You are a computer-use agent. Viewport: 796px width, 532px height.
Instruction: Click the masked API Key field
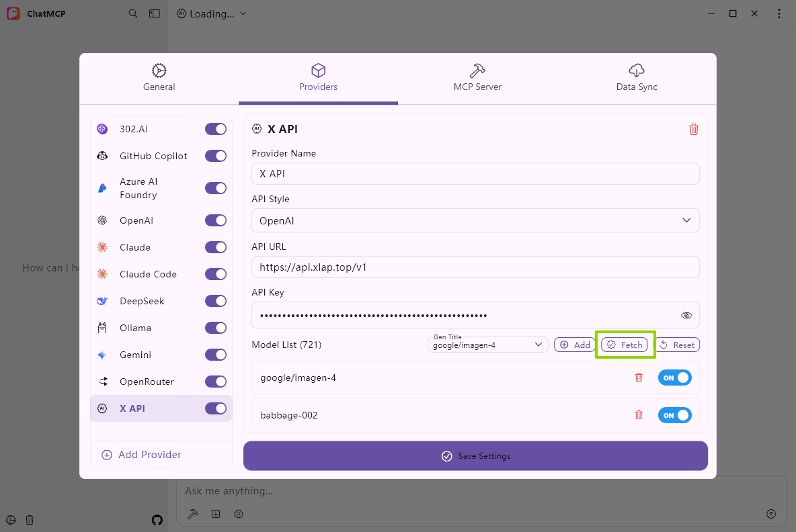(475, 316)
